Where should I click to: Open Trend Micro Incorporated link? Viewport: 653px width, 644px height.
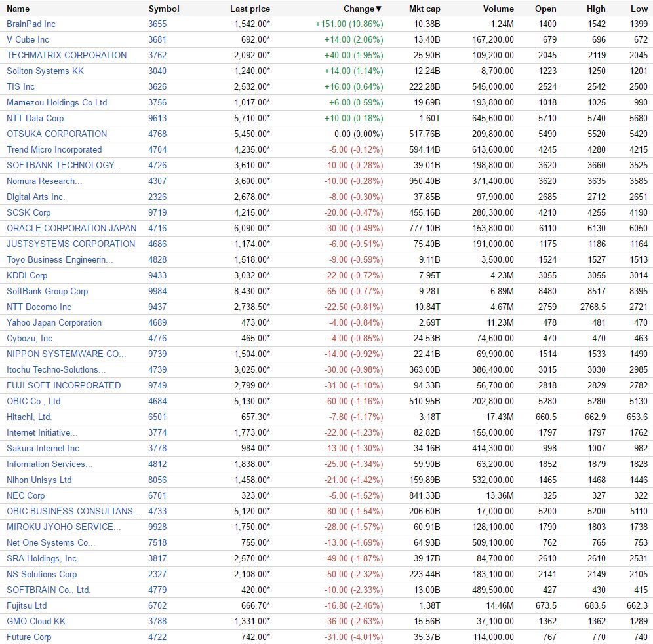click(x=54, y=150)
